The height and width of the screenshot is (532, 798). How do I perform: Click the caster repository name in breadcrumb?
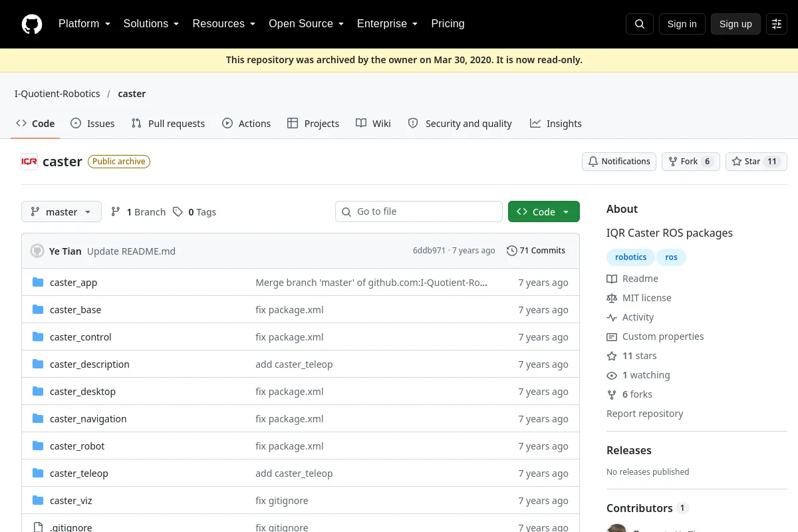[x=132, y=94]
